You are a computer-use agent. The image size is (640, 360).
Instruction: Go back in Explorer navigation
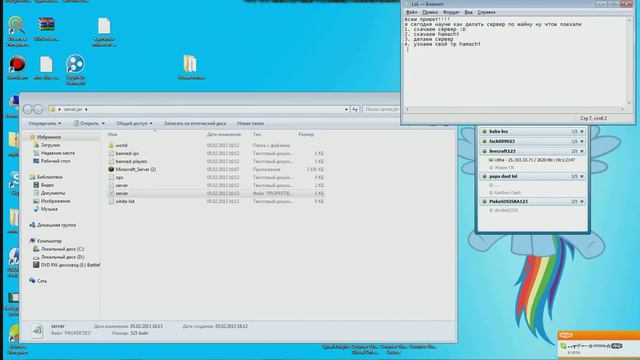pyautogui.click(x=28, y=109)
